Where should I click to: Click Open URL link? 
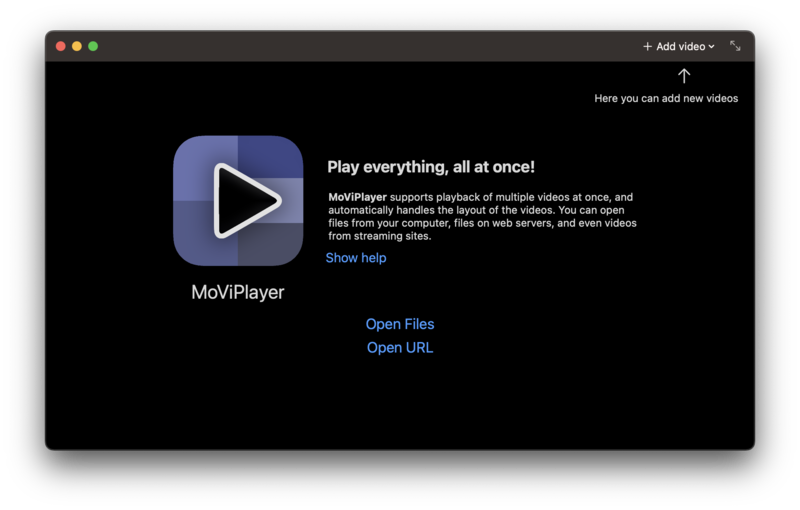pos(400,348)
